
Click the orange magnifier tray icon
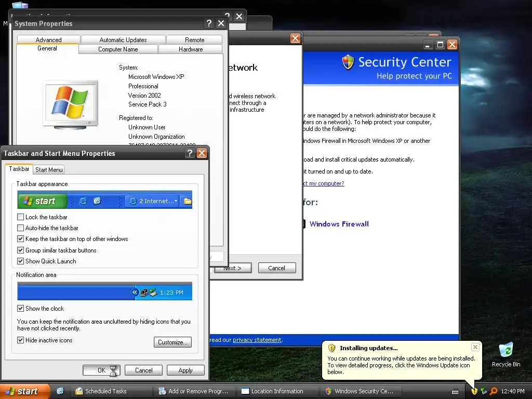point(494,391)
